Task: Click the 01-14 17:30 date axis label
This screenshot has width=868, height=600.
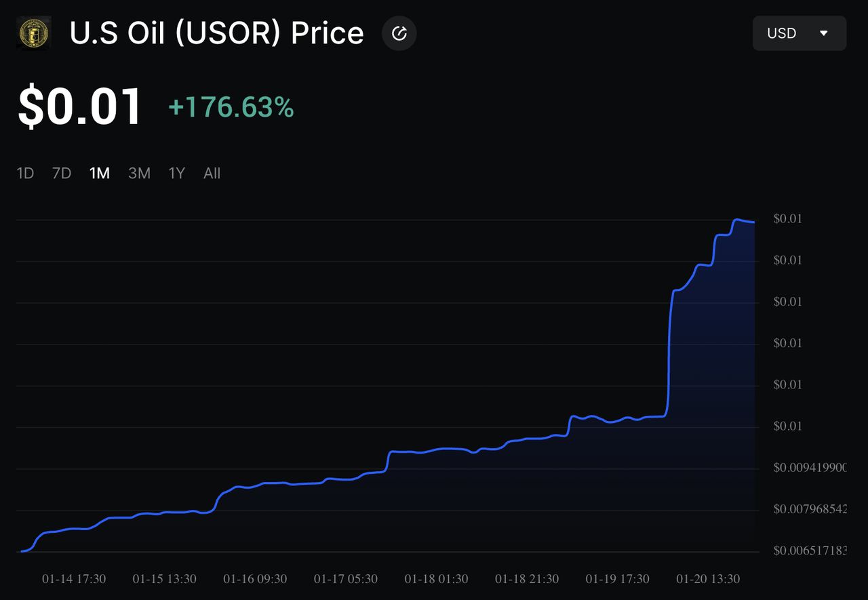Action: pos(74,579)
